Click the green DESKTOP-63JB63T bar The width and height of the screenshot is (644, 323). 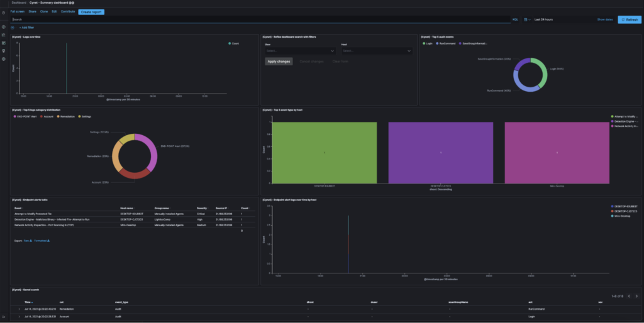[x=324, y=153]
